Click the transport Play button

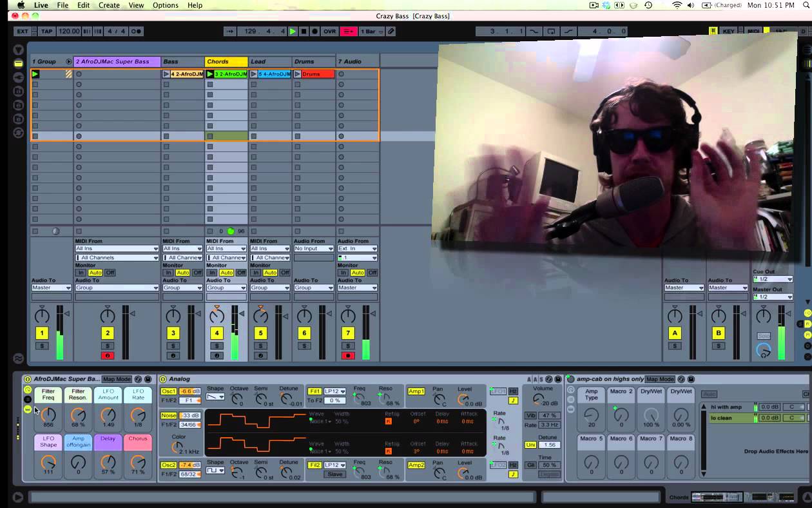(x=293, y=31)
